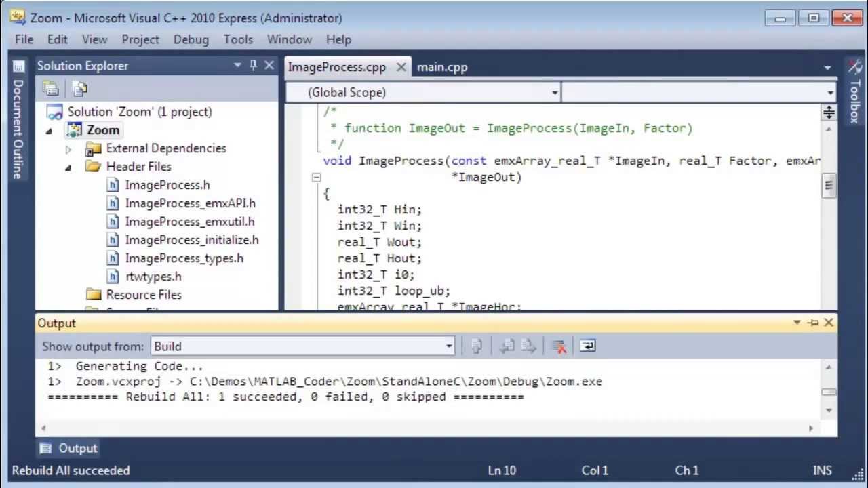Image resolution: width=868 pixels, height=488 pixels.
Task: Open the Edit menu
Action: click(57, 39)
